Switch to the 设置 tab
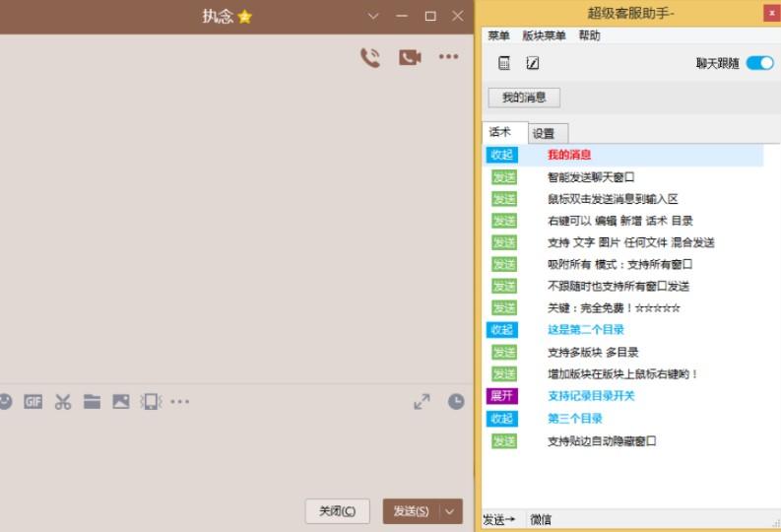This screenshot has width=781, height=532. (x=544, y=133)
